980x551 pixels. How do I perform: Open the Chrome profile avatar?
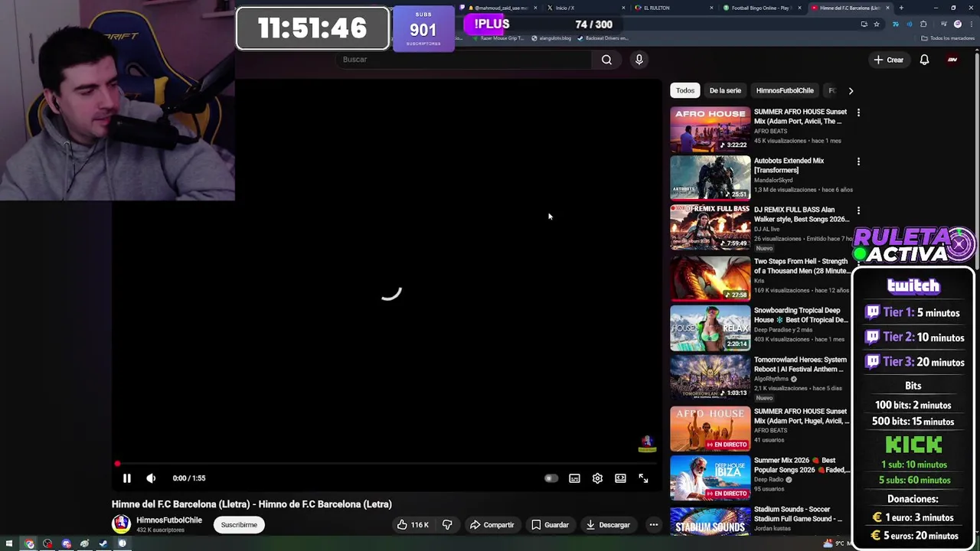958,24
